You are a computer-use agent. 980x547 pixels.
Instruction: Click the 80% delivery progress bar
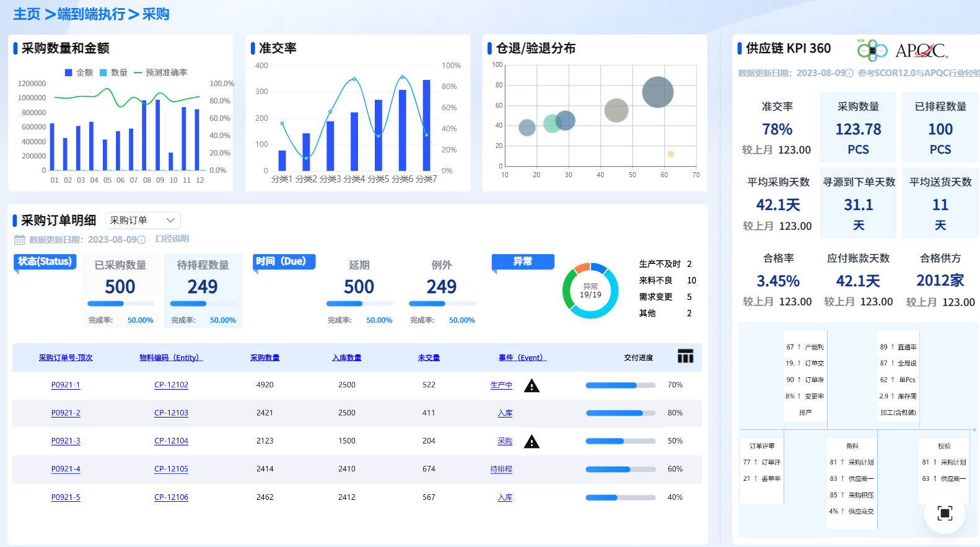(621, 413)
